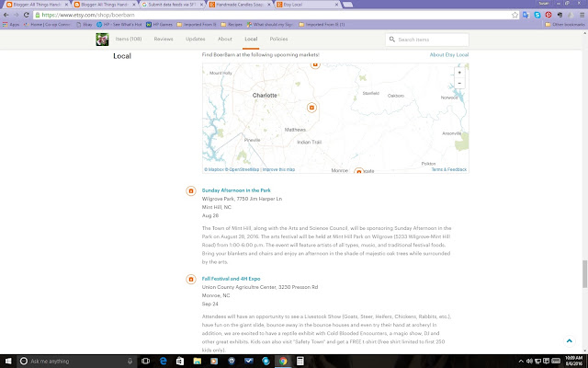Open the Ebay bookmark
Screen dimensions: 588x368
(x=85, y=25)
